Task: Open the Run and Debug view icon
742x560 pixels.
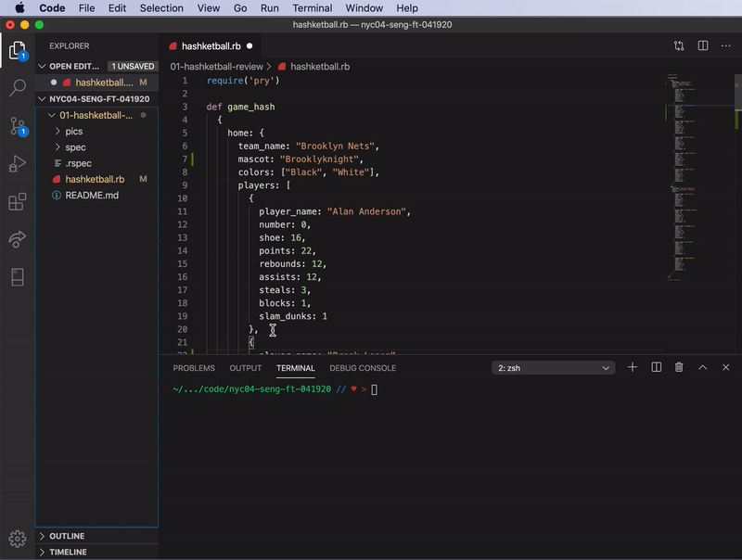Action: coord(18,164)
